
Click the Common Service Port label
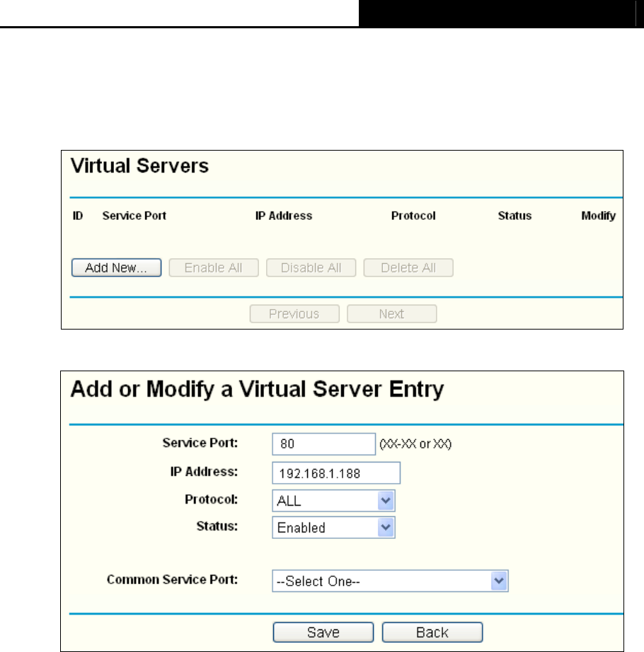(x=172, y=579)
